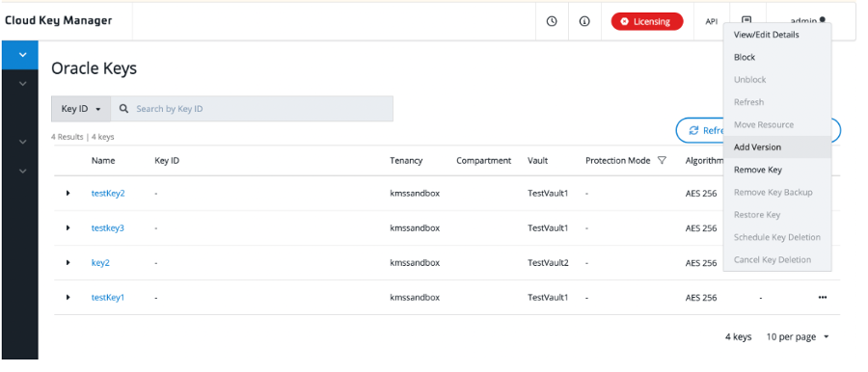Click the Compartment column header
Image resolution: width=868 pixels, height=372 pixels.
484,161
